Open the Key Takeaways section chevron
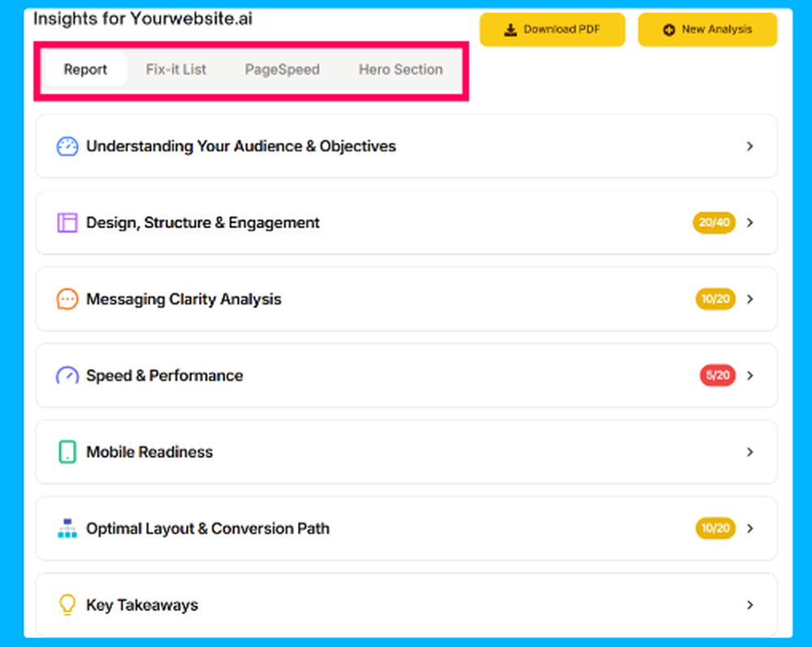The height and width of the screenshot is (647, 812). (x=749, y=605)
